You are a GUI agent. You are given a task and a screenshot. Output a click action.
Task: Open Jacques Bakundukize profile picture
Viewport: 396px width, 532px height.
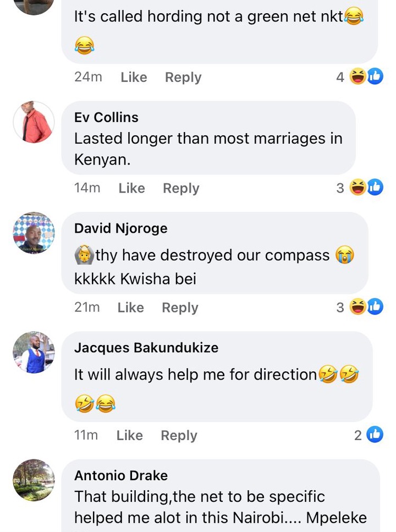(x=34, y=353)
